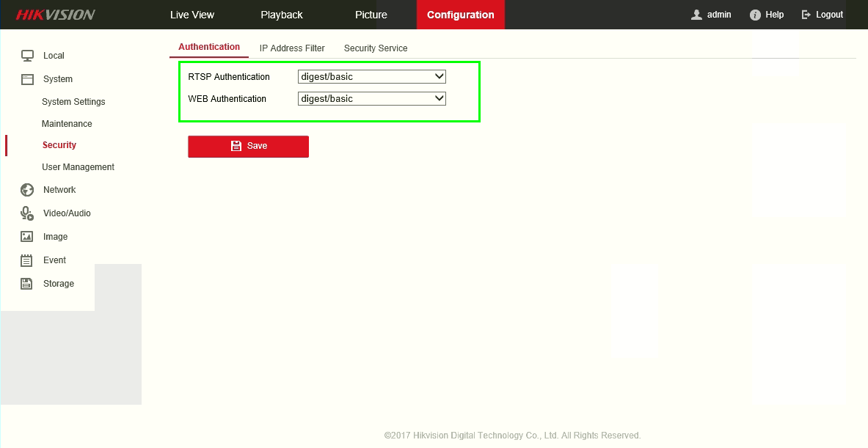Screen dimensions: 868x448
Task: Click the Video/Audio microphone icon
Action: point(27,213)
